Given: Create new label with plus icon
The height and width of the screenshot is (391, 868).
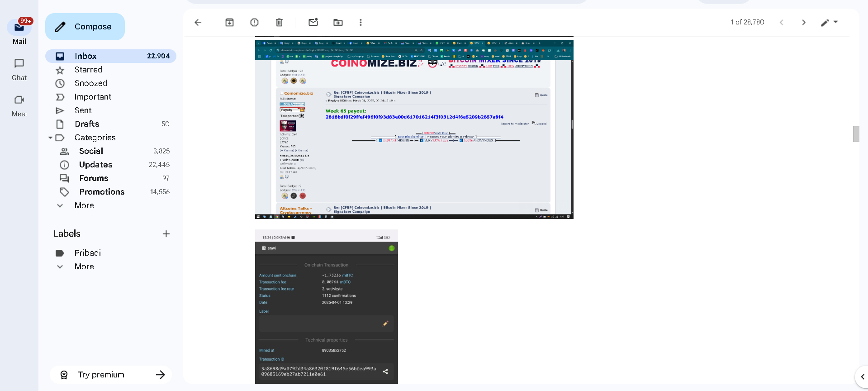Looking at the screenshot, I should click(166, 234).
